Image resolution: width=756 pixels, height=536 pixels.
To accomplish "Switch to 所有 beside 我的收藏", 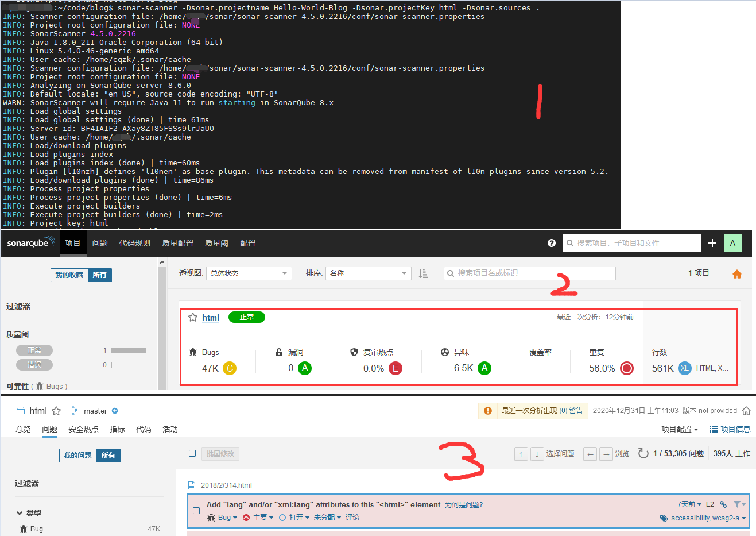I will pyautogui.click(x=100, y=275).
